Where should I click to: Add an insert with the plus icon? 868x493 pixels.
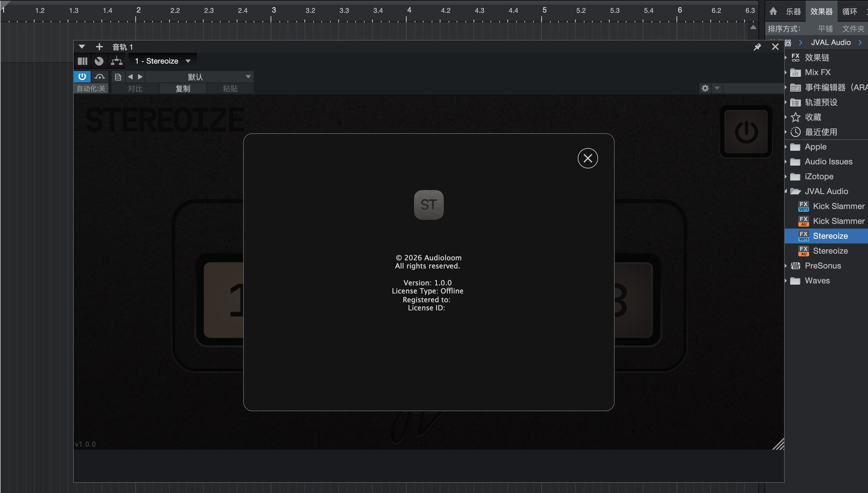pyautogui.click(x=99, y=47)
